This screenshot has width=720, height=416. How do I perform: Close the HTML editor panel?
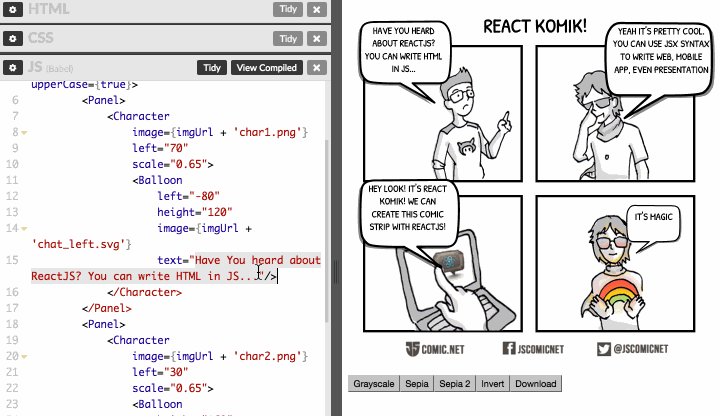click(x=316, y=9)
